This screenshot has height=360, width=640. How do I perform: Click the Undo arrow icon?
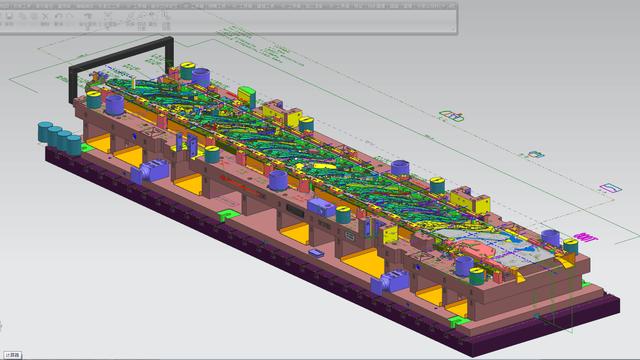click(58, 16)
